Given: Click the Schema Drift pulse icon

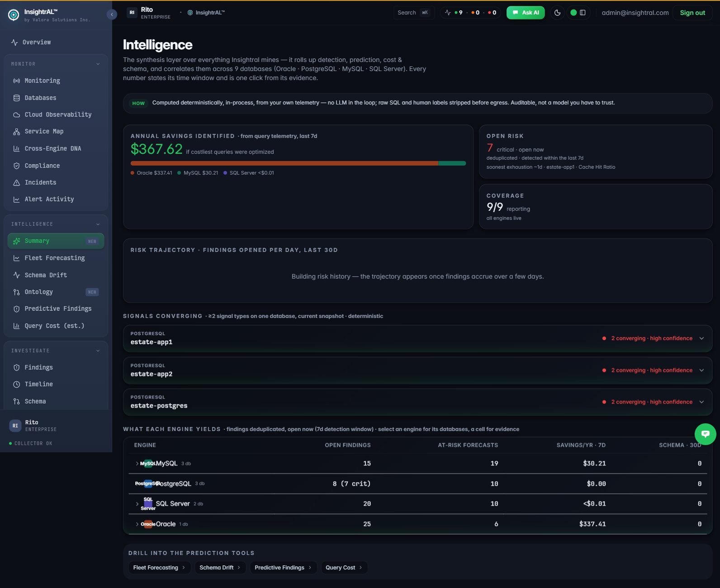Looking at the screenshot, I should [x=17, y=275].
